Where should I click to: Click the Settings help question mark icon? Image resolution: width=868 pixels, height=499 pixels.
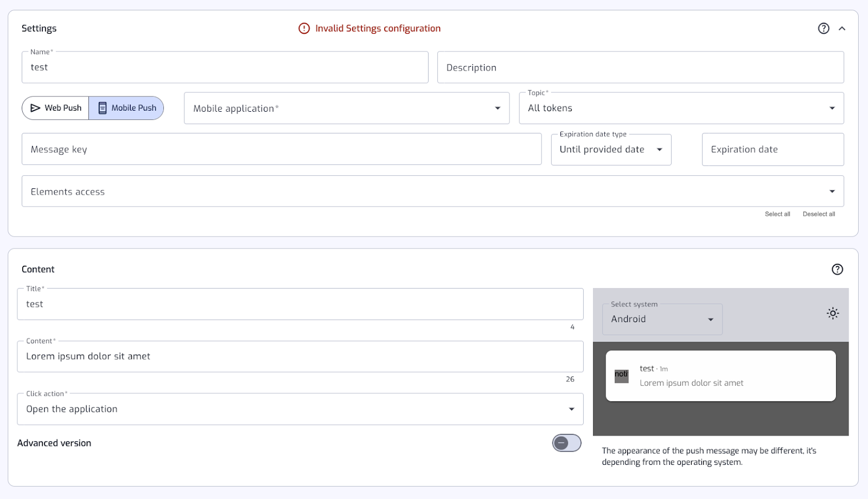pos(824,28)
